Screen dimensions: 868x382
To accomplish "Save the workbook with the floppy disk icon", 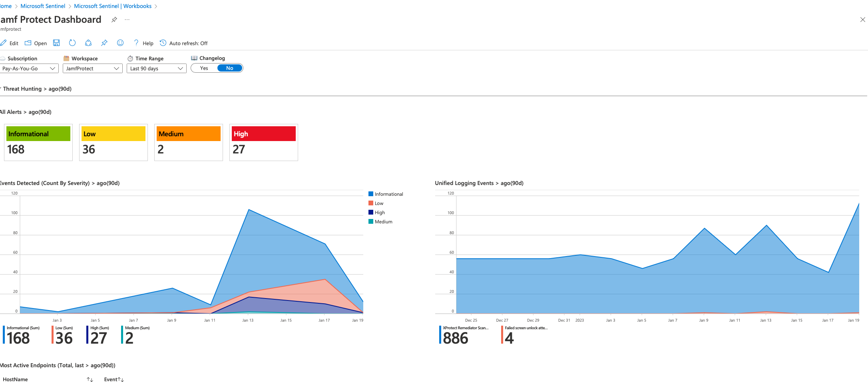I will pyautogui.click(x=56, y=43).
